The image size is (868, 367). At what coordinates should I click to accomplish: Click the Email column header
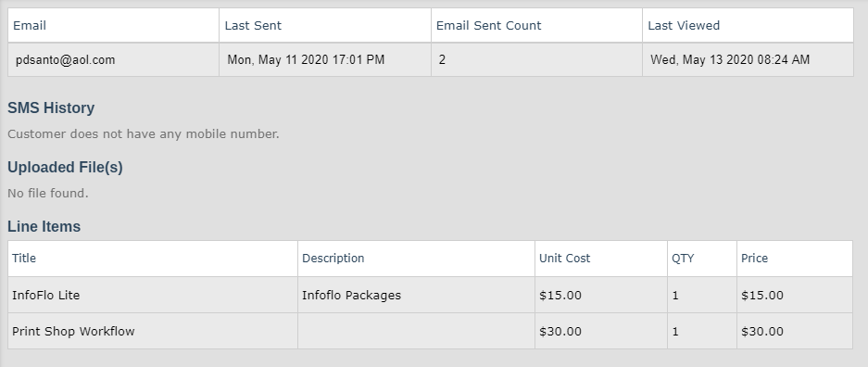30,25
